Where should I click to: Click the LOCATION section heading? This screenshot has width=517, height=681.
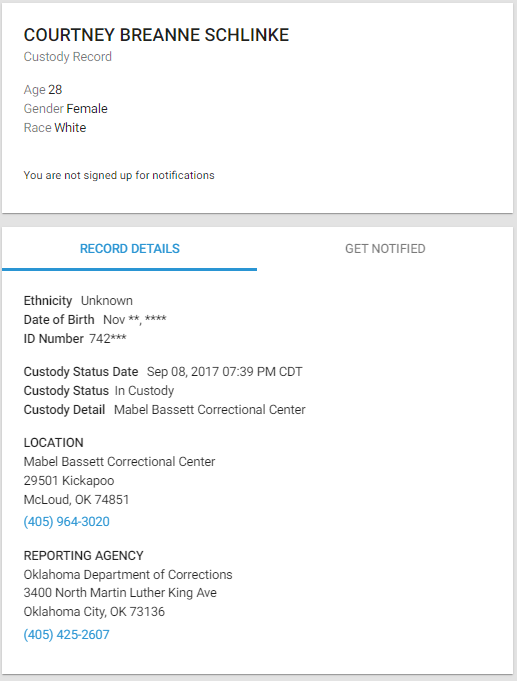(x=53, y=443)
